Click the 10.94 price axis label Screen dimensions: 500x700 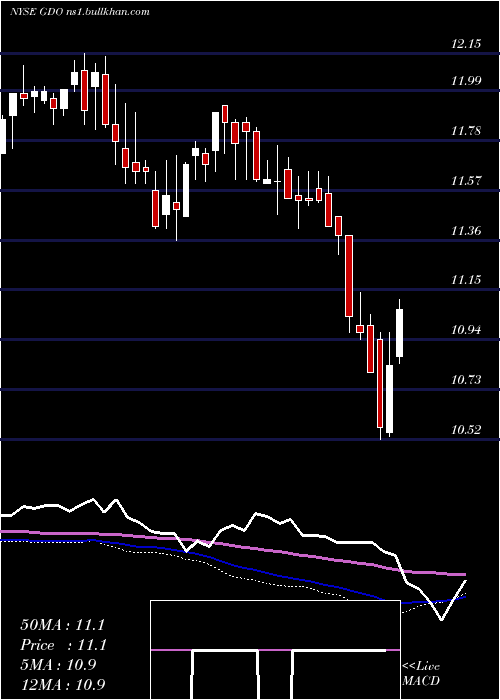466,330
